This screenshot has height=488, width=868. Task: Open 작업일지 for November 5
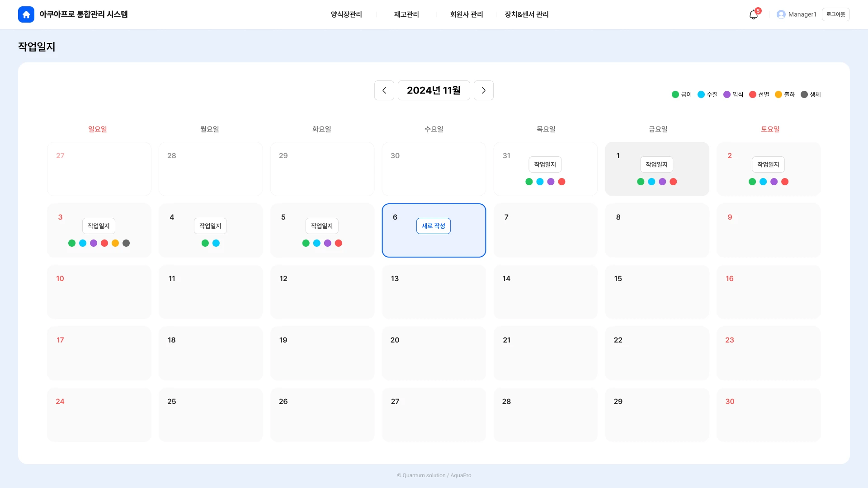[322, 226]
